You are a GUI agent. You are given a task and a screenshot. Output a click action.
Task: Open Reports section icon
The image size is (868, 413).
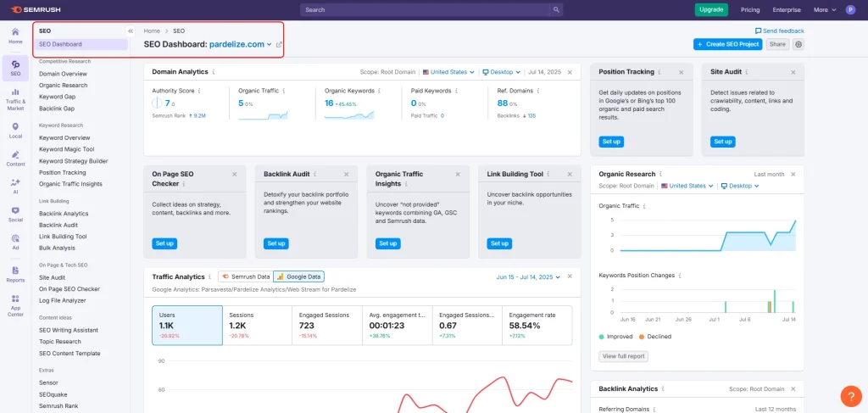click(15, 274)
